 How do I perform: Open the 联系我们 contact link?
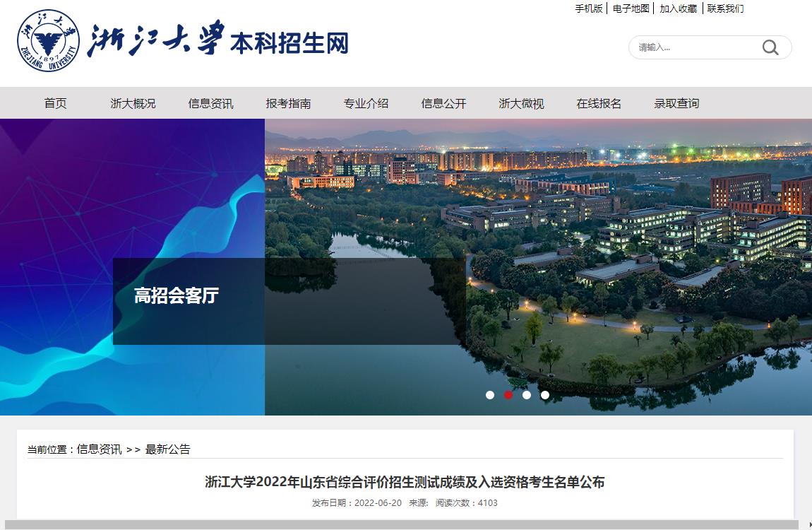(726, 8)
